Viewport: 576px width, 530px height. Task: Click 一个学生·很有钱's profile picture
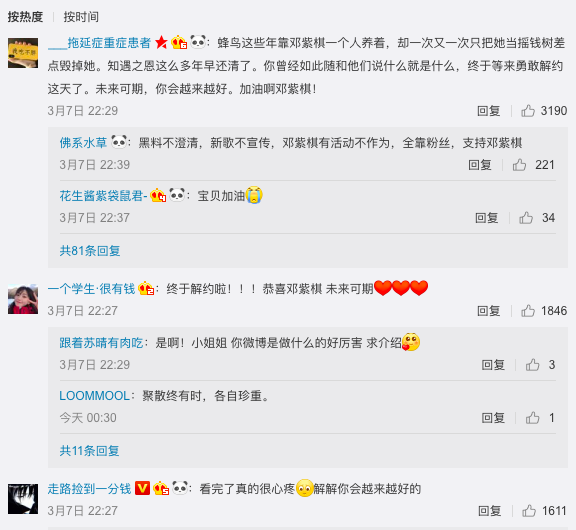click(x=23, y=299)
